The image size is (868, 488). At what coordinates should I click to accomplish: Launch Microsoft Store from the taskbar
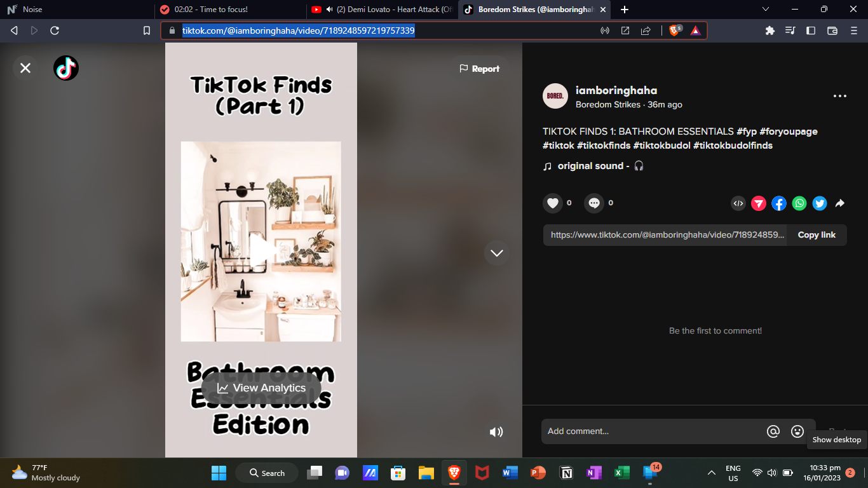pos(398,473)
